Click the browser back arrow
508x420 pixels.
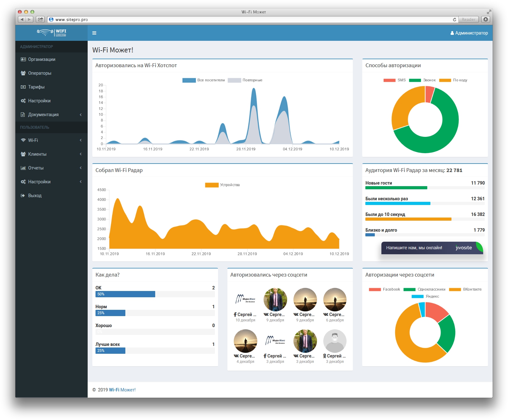[x=22, y=19]
